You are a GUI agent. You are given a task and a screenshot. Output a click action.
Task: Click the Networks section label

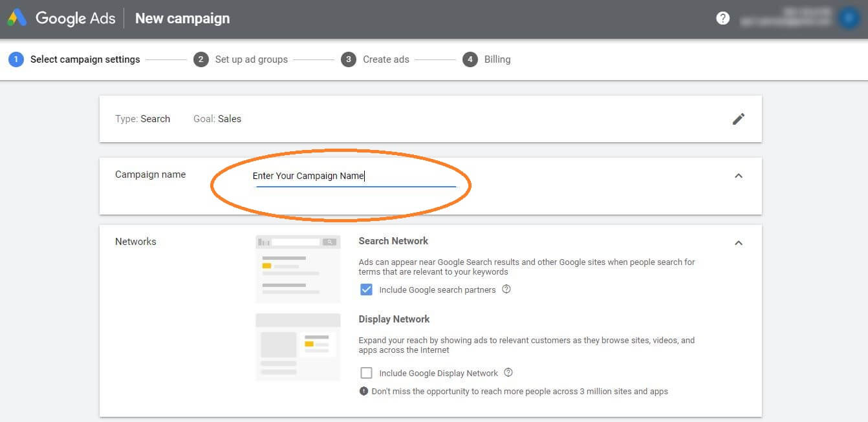pyautogui.click(x=136, y=242)
